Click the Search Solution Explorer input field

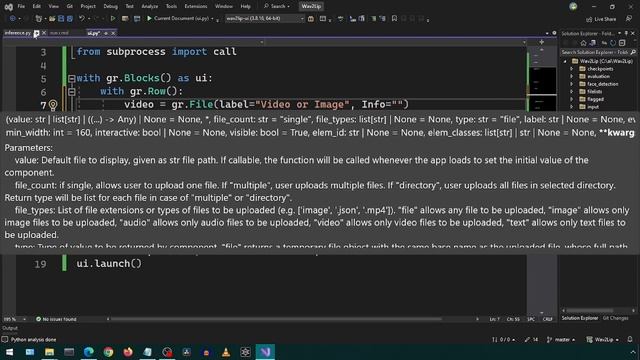point(595,52)
